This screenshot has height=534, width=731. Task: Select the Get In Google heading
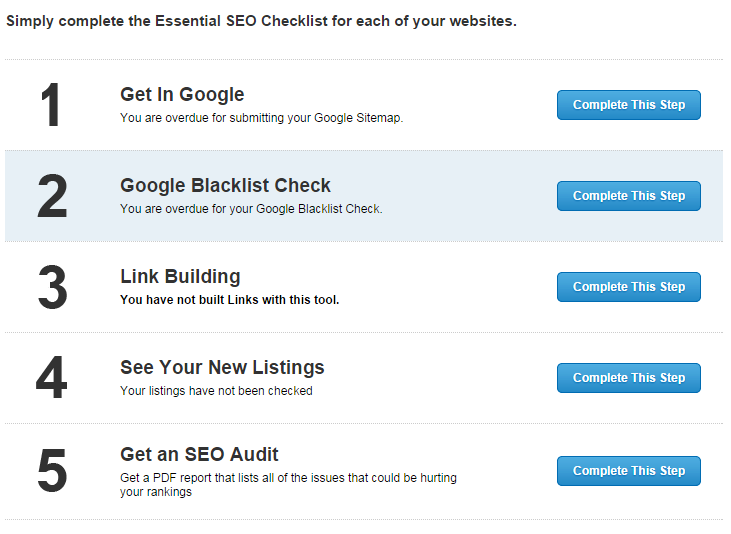click(x=182, y=95)
